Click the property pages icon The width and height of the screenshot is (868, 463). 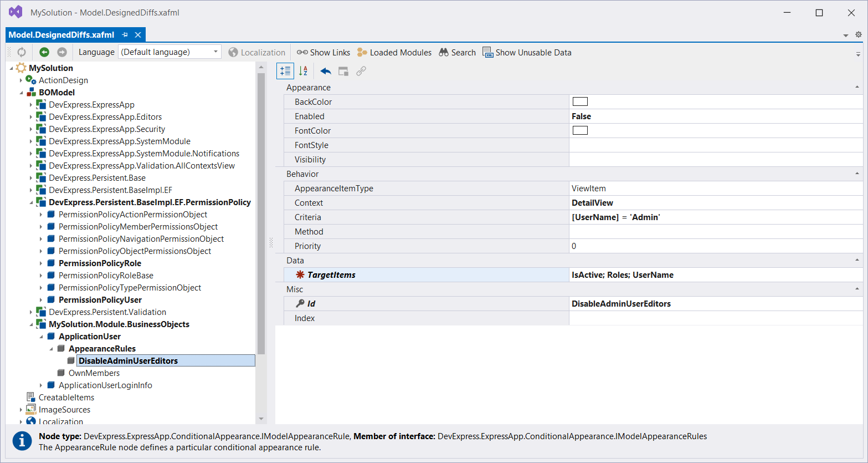click(343, 71)
